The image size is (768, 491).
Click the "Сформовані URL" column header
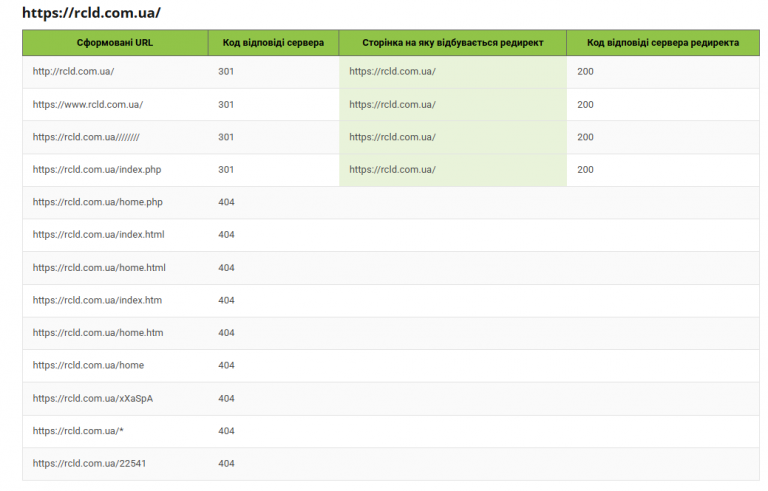tap(115, 43)
